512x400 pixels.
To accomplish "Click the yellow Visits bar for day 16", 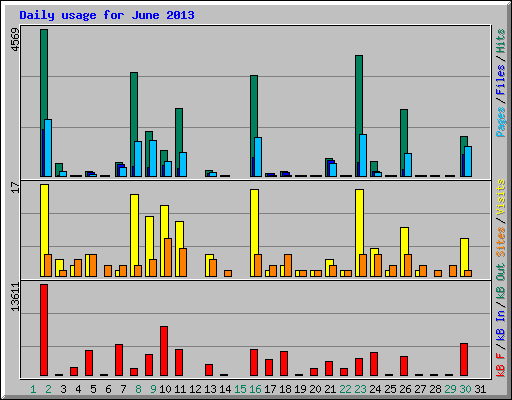I will point(254,222).
